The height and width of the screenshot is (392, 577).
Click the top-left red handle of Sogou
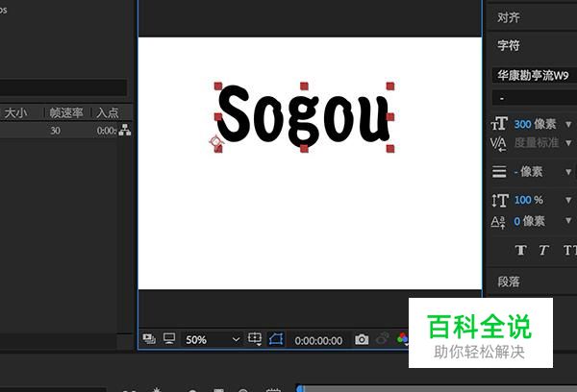218,86
